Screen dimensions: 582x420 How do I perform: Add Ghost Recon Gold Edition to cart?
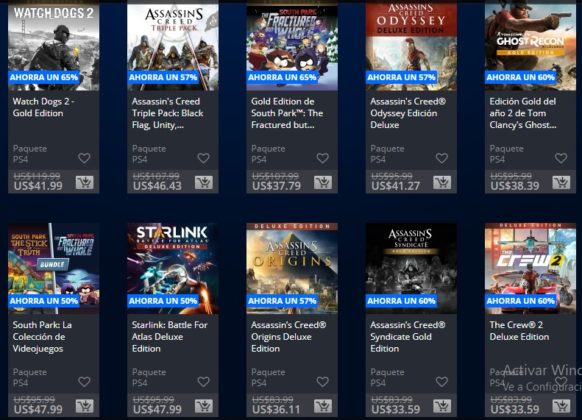(561, 182)
